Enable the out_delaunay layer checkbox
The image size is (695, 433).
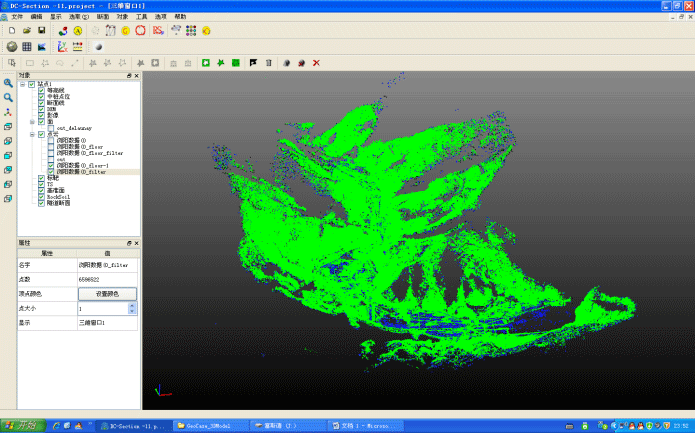pos(50,127)
